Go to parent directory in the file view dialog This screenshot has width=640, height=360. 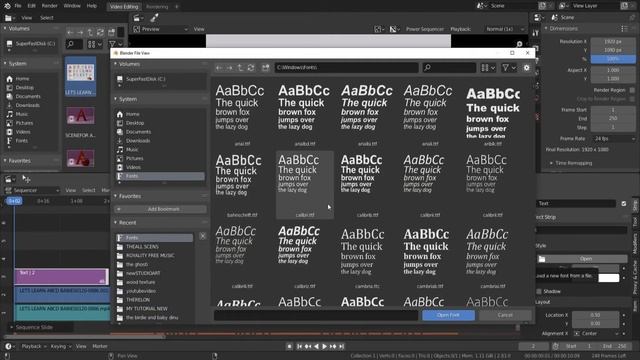tap(240, 68)
